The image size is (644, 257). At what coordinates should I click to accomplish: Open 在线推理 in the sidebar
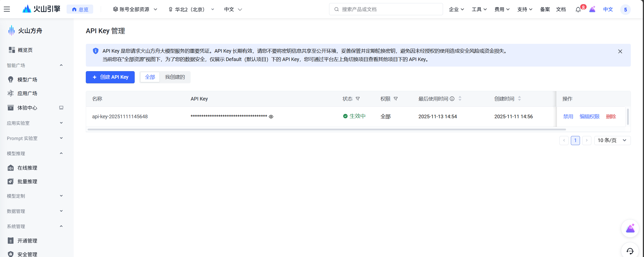(27, 168)
